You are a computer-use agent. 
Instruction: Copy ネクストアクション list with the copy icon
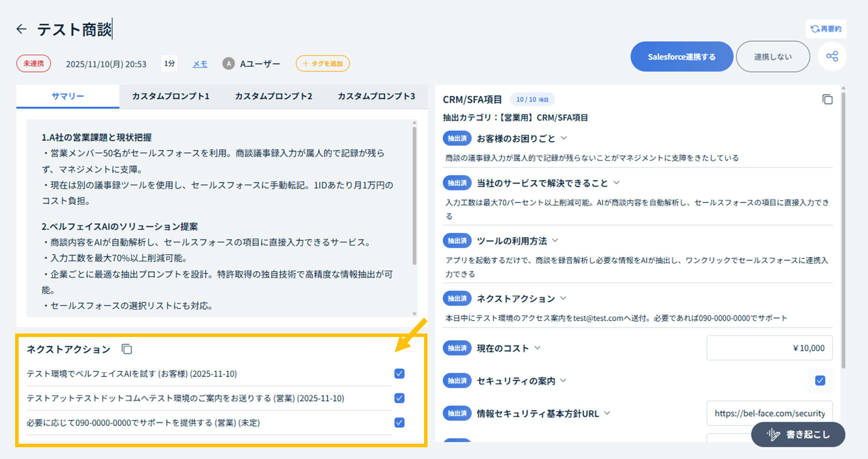(x=127, y=349)
